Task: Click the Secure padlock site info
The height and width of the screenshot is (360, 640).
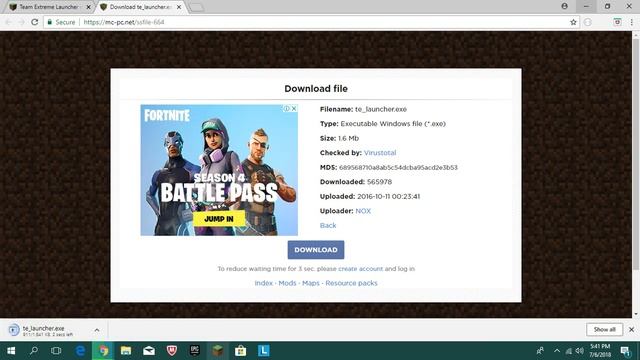Action: 61,22
